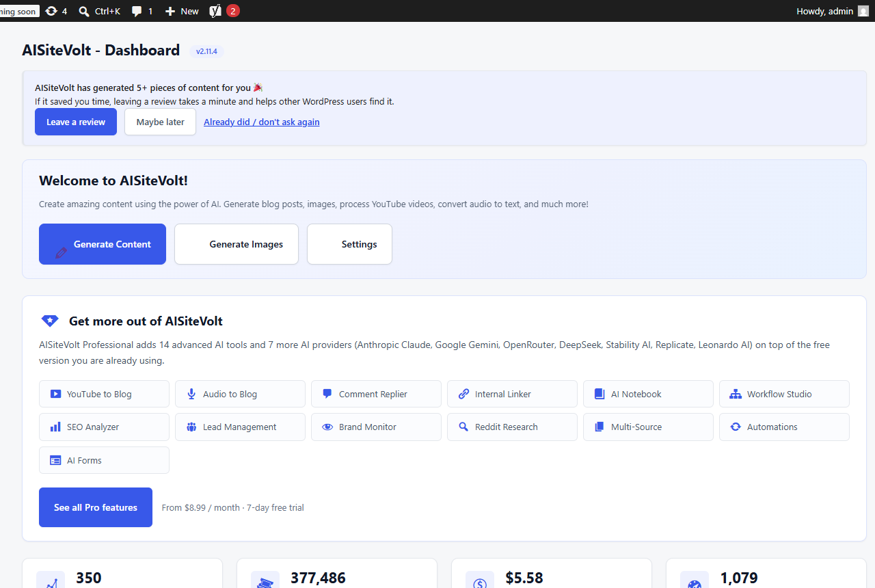Click the From $8.99 / month pricing text
The height and width of the screenshot is (588, 875).
pyautogui.click(x=233, y=507)
